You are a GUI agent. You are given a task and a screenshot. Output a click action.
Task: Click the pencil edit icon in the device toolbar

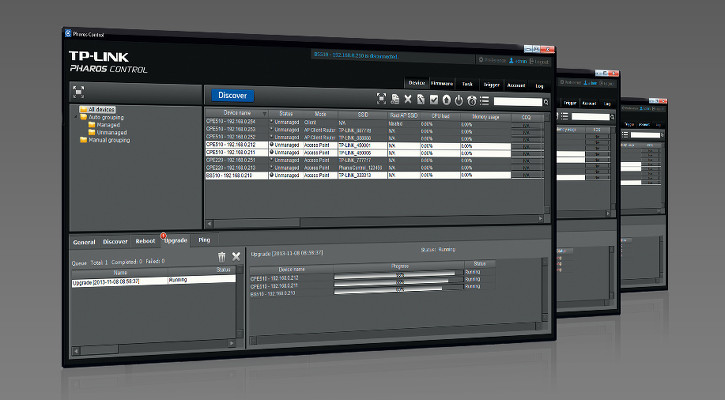421,99
